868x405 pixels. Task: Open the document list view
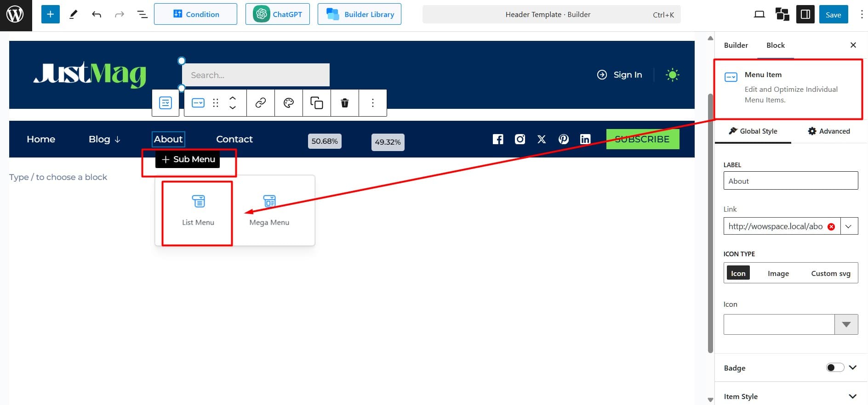[x=143, y=14]
